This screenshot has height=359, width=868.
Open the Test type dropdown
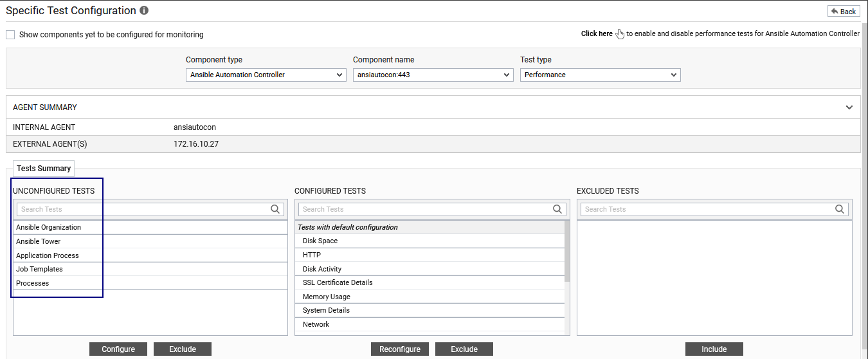[601, 75]
